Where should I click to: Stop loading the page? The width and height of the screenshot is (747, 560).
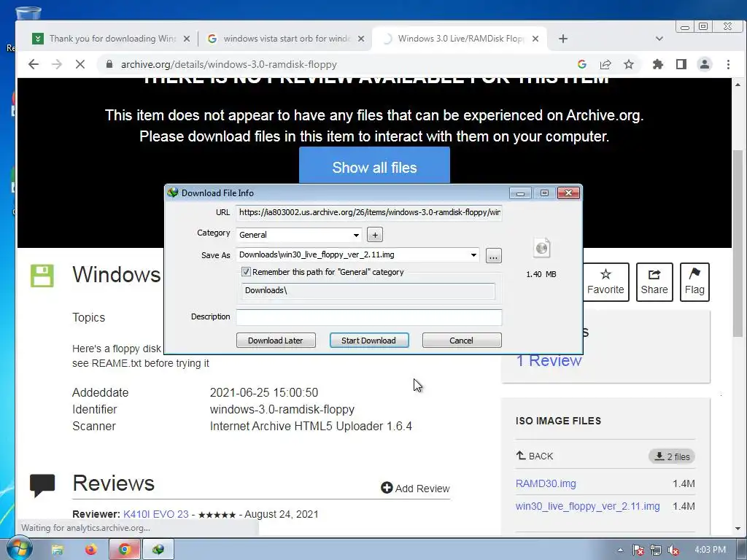point(80,64)
